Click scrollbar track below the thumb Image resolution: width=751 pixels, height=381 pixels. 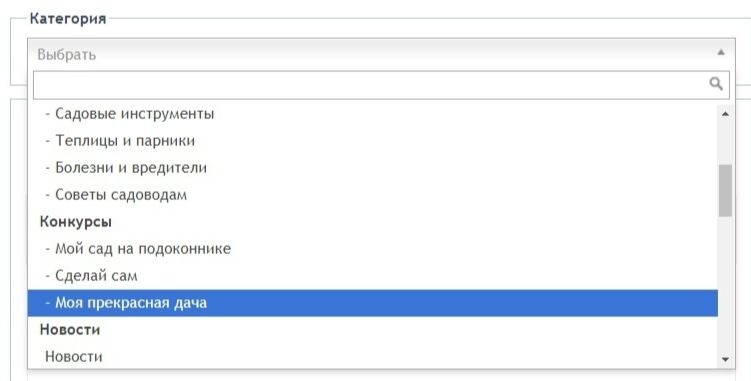coord(725,285)
